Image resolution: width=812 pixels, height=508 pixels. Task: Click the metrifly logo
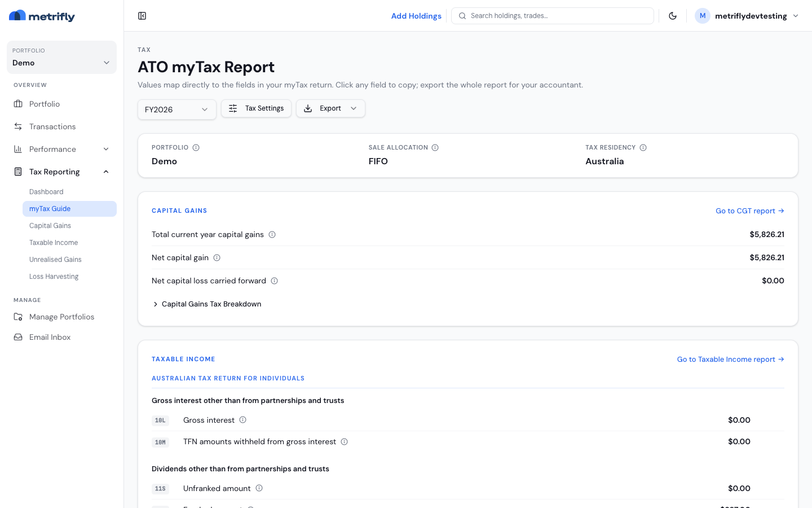(42, 16)
